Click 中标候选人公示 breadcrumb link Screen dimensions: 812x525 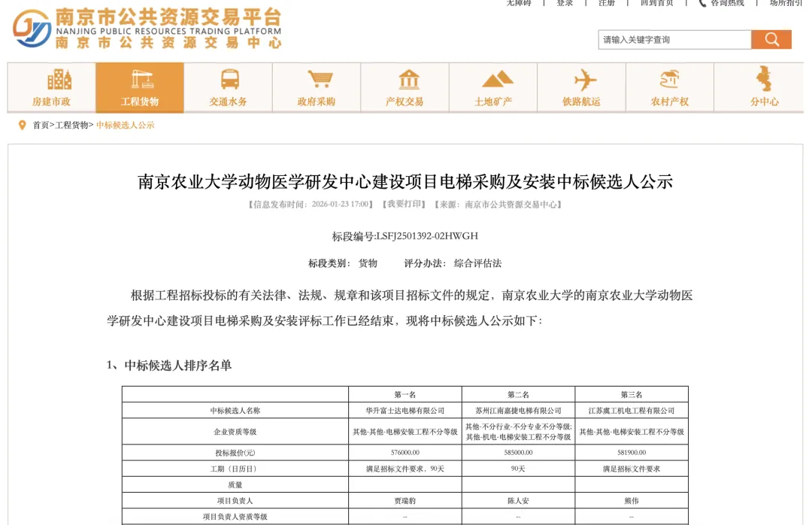(x=126, y=125)
